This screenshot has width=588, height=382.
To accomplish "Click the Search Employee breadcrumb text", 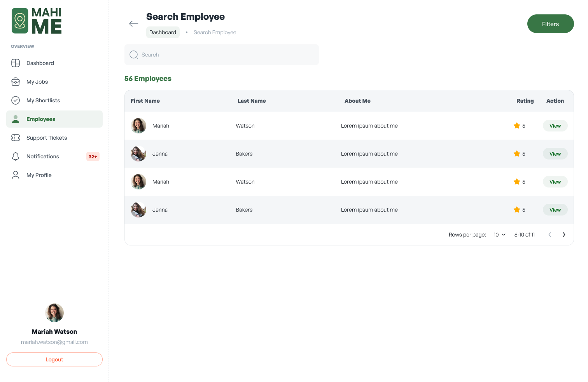I will point(215,32).
